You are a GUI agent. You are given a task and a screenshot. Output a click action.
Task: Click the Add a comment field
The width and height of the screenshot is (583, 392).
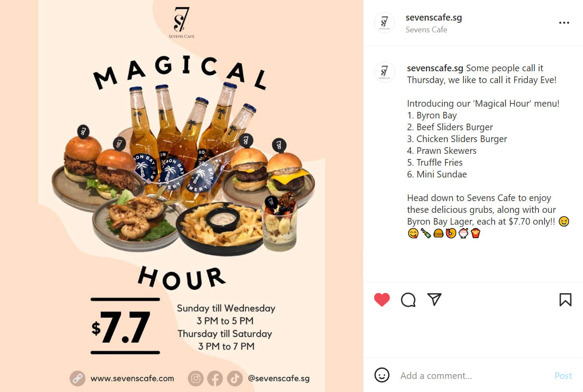click(x=472, y=376)
